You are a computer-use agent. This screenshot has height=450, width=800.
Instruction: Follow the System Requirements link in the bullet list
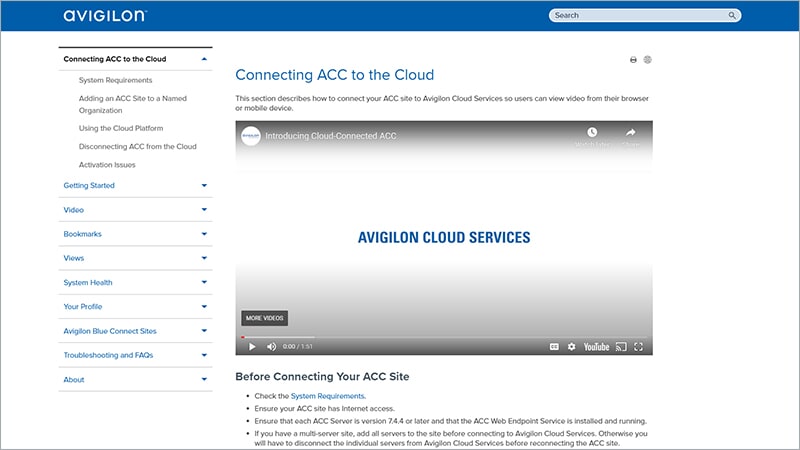click(x=328, y=396)
